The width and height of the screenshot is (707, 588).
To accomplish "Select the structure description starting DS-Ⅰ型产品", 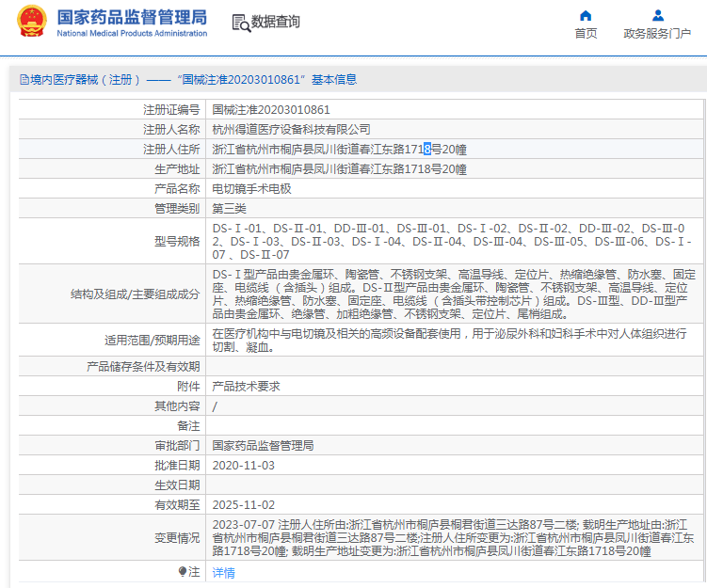I will click(454, 294).
